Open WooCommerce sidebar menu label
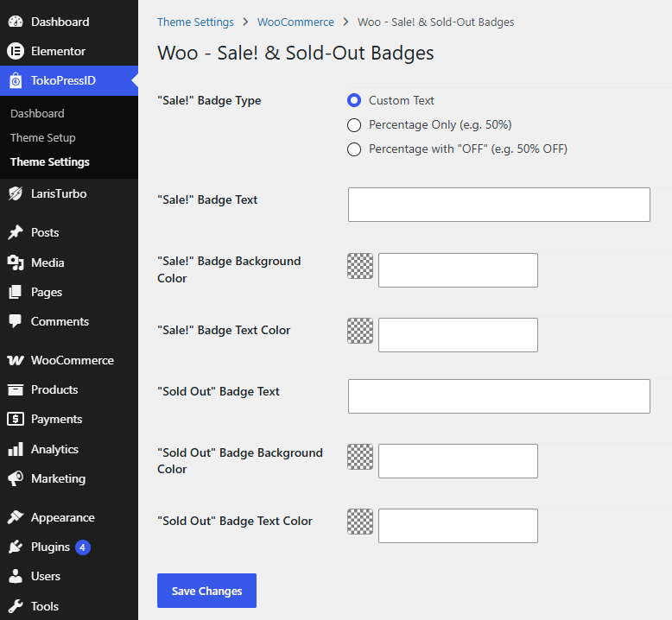The image size is (672, 620). click(x=73, y=360)
